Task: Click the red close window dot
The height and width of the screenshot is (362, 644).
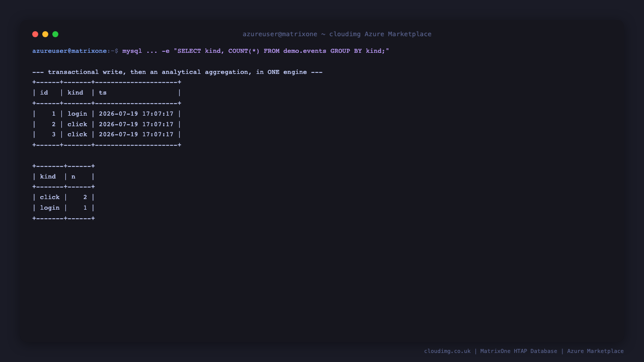Action: pyautogui.click(x=35, y=34)
